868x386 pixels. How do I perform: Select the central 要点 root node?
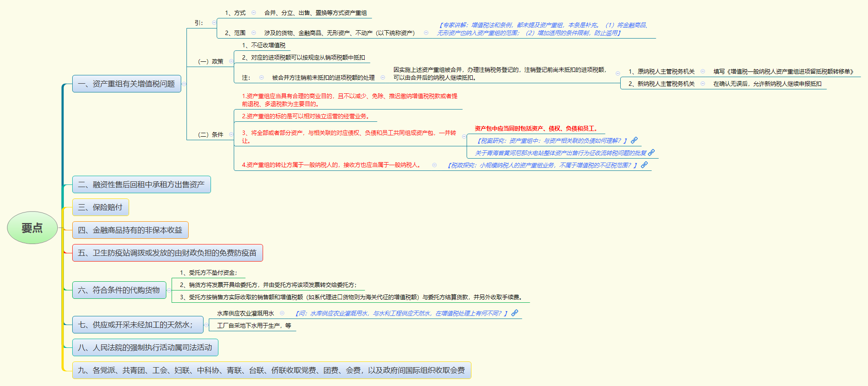(x=32, y=228)
